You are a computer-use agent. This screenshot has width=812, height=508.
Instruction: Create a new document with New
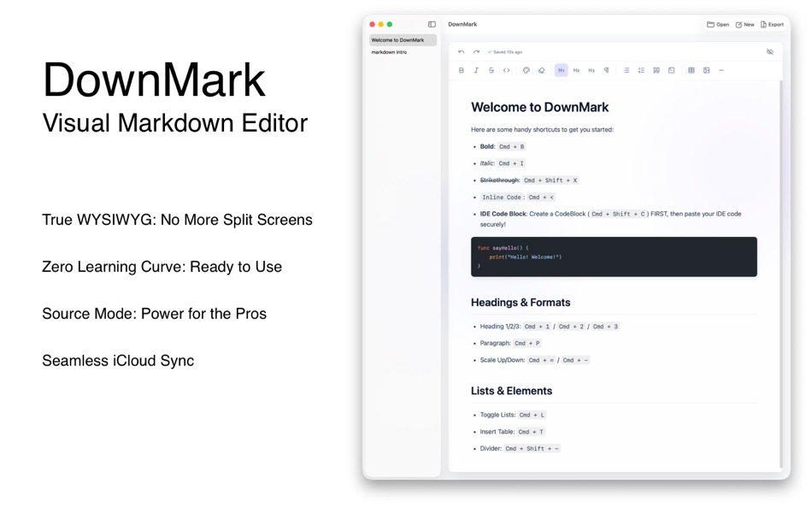point(745,24)
